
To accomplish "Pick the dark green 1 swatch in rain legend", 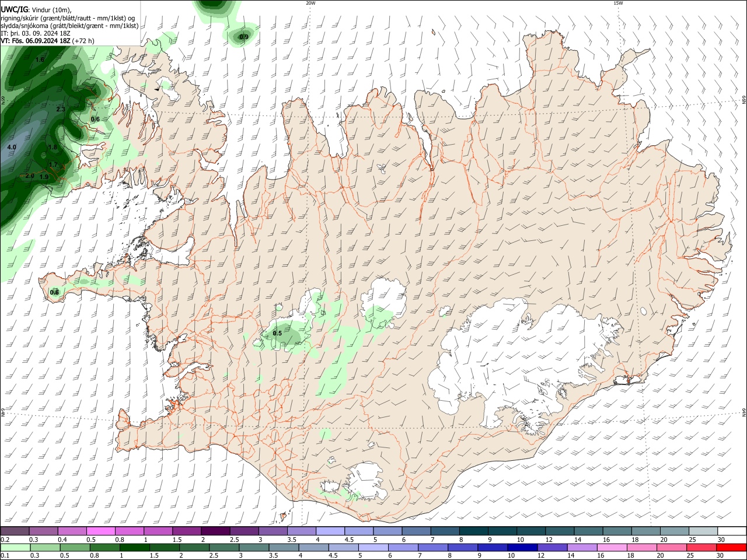I will coord(134,547).
